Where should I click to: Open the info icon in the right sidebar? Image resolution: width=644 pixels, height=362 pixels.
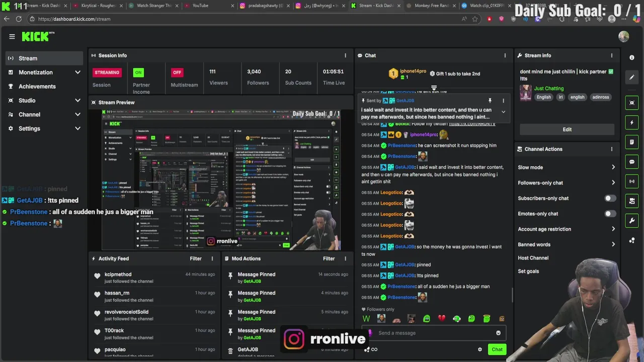(632, 57)
